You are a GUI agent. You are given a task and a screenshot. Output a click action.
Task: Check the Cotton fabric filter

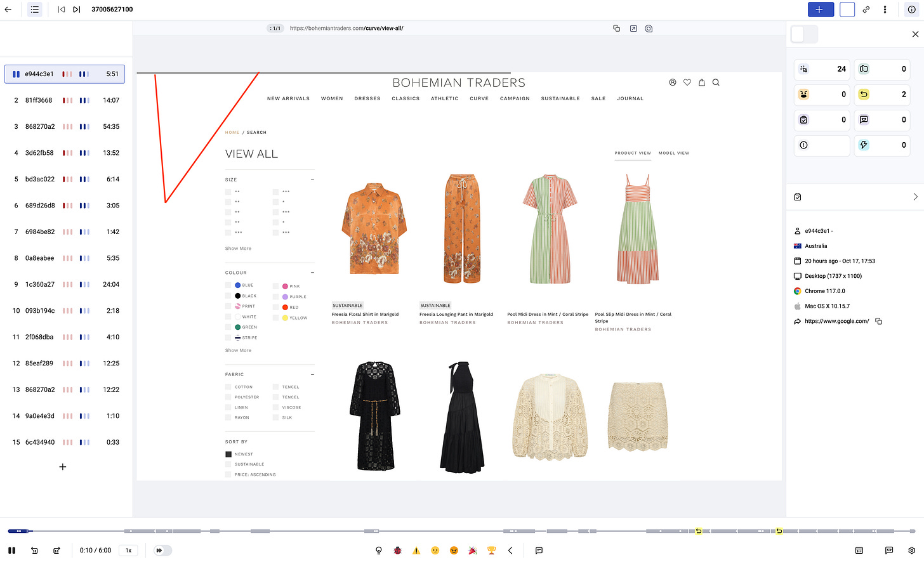228,387
